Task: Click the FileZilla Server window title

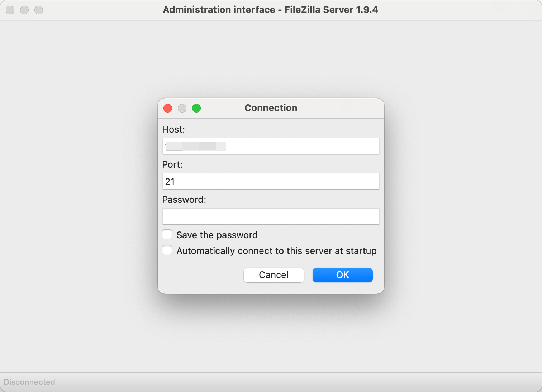Action: [x=271, y=10]
